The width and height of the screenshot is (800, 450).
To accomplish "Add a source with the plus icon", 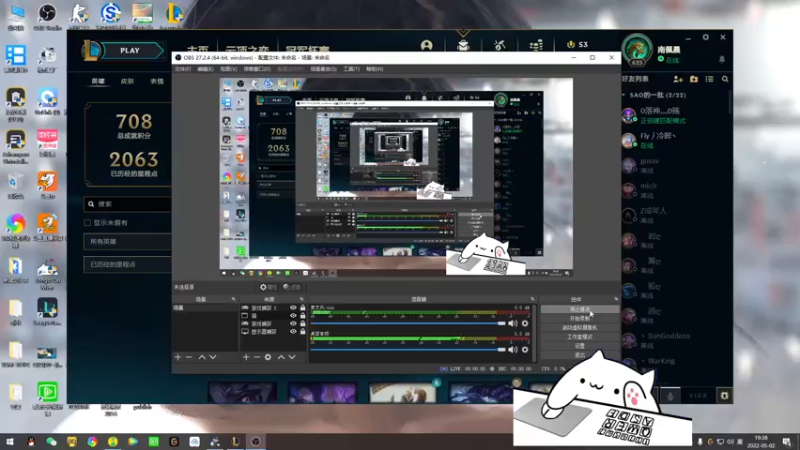I will point(246,357).
